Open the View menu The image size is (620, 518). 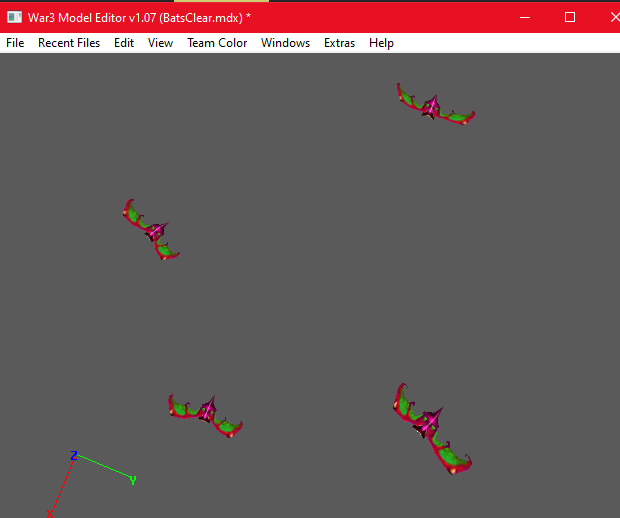pyautogui.click(x=160, y=43)
